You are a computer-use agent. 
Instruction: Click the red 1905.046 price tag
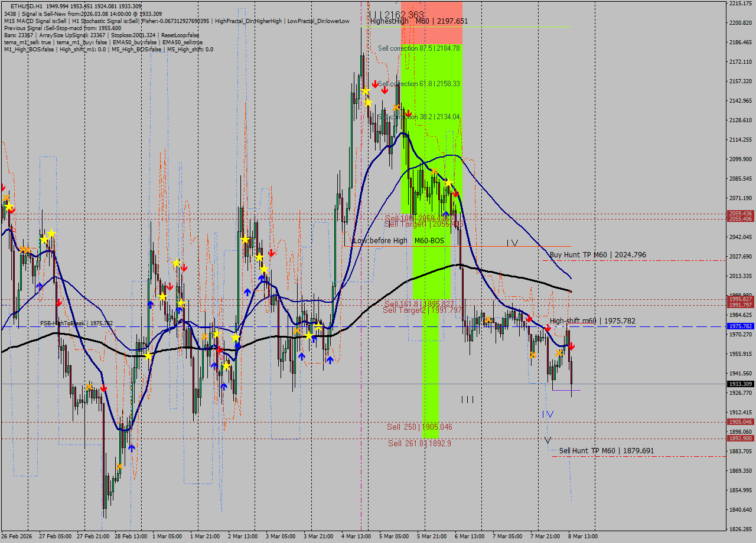(740, 420)
